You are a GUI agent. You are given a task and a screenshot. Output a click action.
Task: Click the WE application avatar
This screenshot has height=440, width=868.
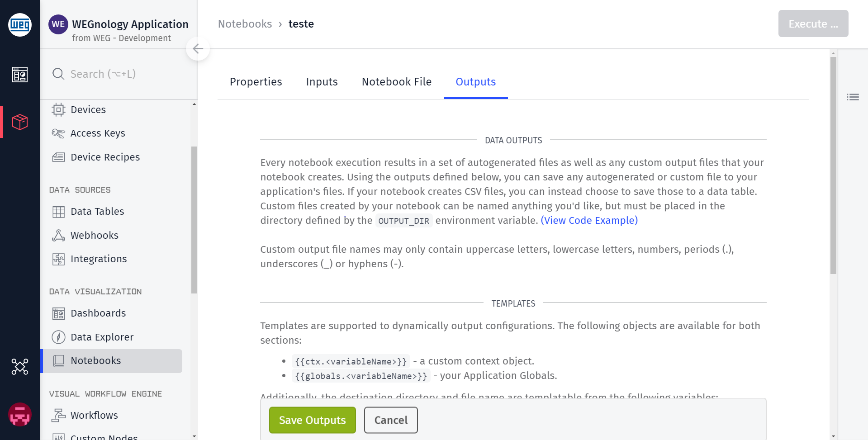pyautogui.click(x=58, y=24)
